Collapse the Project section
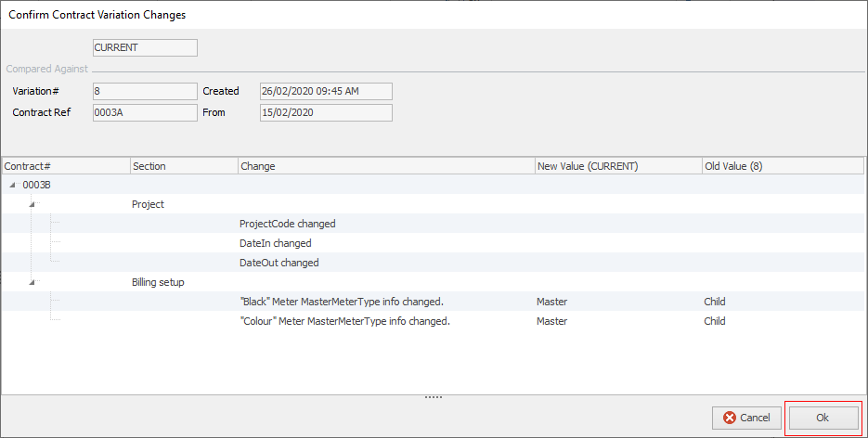 33,204
